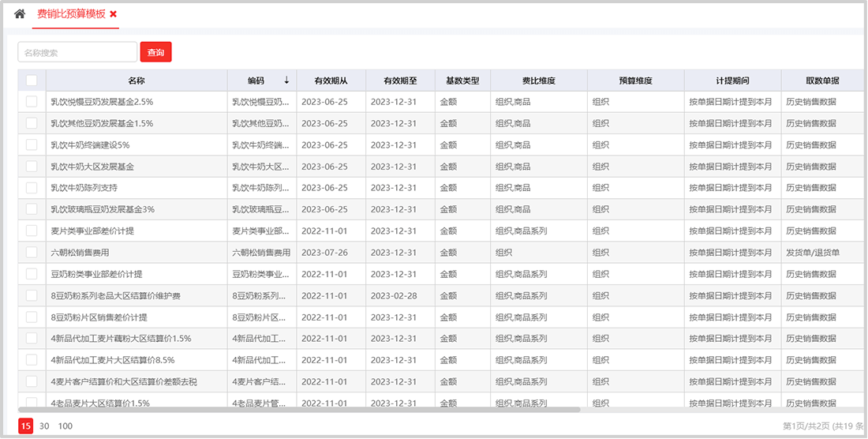The width and height of the screenshot is (868, 439).
Task: Check the 乳饮悦慢豆奶发展基金2.5% row checkbox
Action: click(x=32, y=102)
